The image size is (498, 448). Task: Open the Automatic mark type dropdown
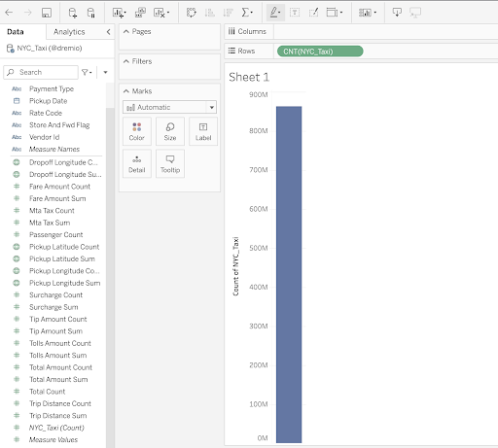tap(169, 107)
